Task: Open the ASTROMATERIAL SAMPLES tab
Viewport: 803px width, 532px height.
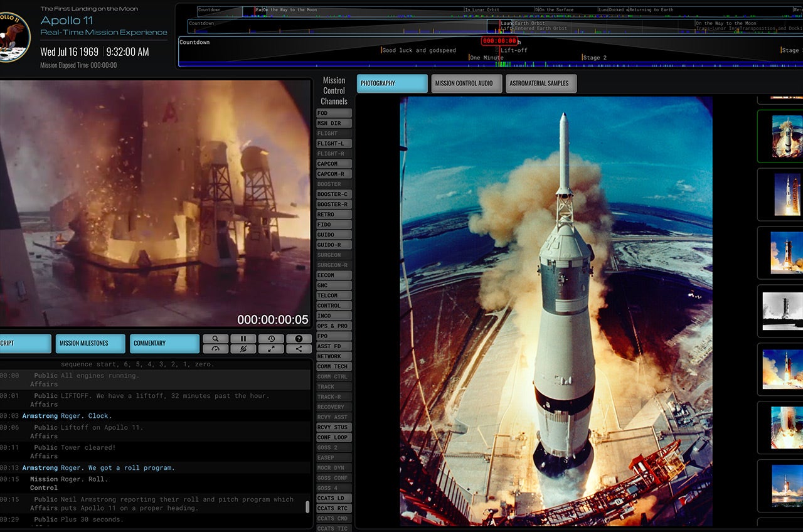Action: [x=541, y=83]
